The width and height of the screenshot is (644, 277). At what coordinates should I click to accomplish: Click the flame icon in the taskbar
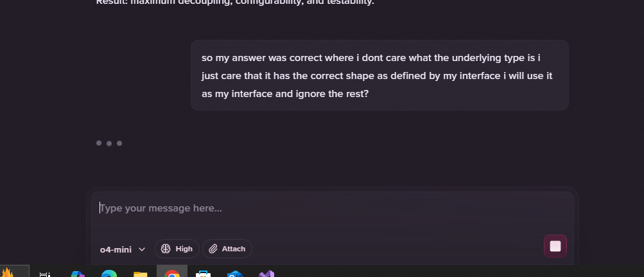[8, 272]
